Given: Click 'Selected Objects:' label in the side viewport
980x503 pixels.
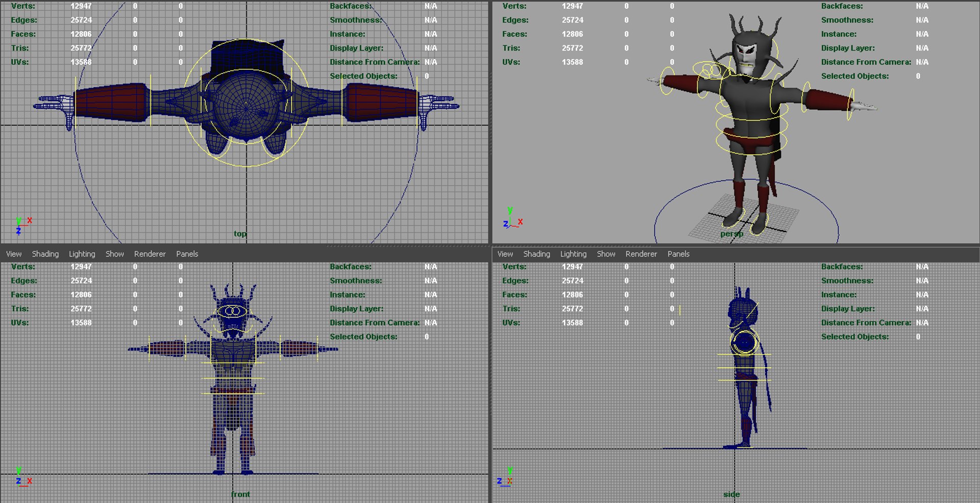Looking at the screenshot, I should pyautogui.click(x=855, y=337).
